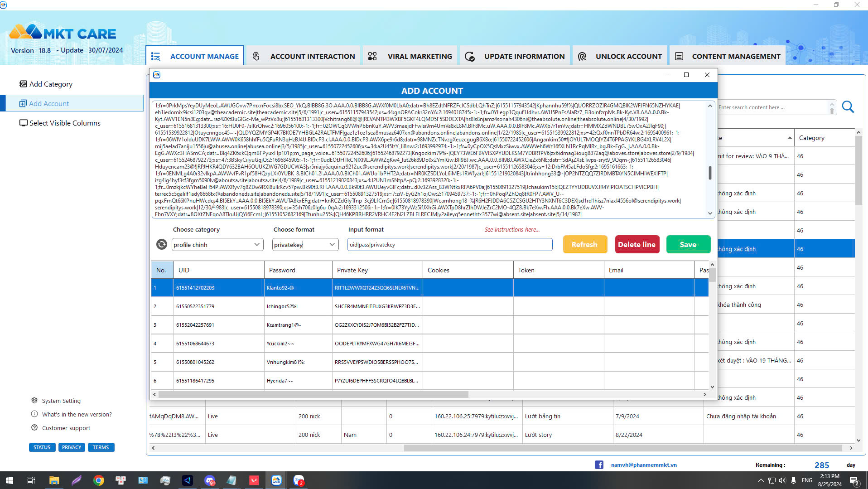868x489 pixels.
Task: Click the Add Account dialog title icon
Action: click(157, 75)
